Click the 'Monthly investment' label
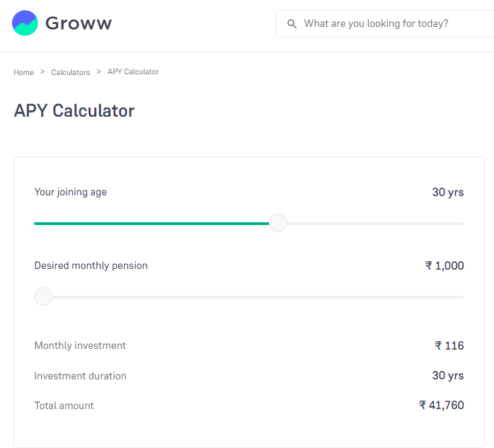The width and height of the screenshot is (494, 448). [80, 345]
